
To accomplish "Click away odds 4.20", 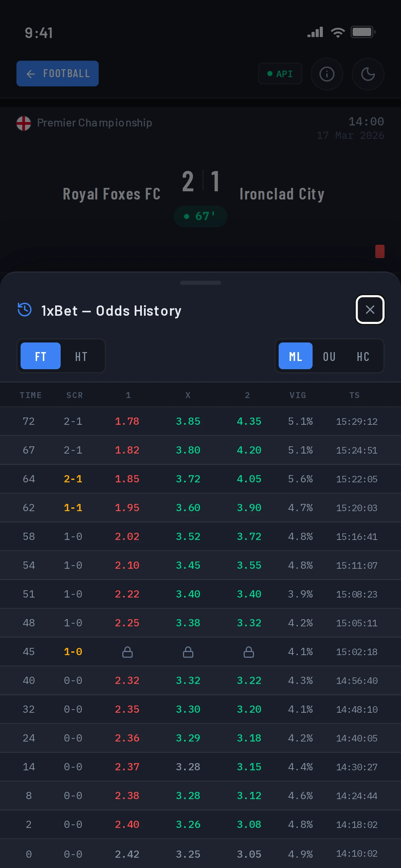I will click(x=249, y=450).
